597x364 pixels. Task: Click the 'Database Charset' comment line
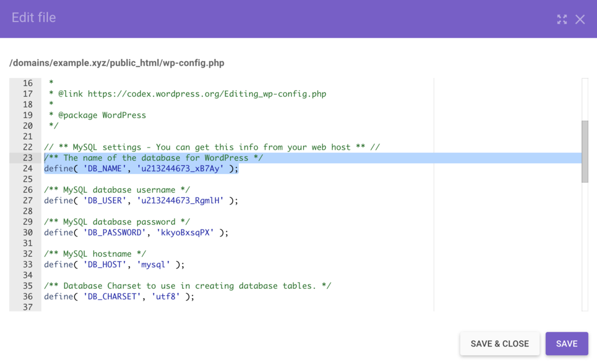[187, 285]
